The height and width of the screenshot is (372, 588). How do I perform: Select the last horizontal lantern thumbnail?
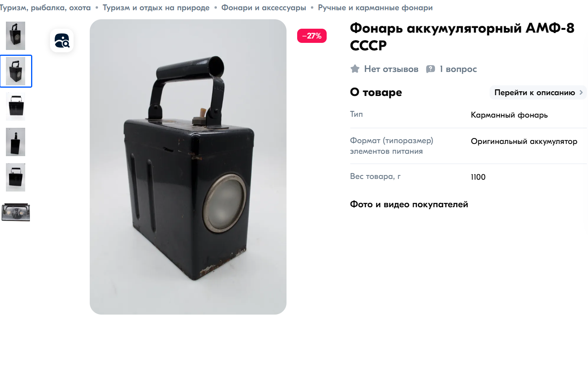(16, 213)
